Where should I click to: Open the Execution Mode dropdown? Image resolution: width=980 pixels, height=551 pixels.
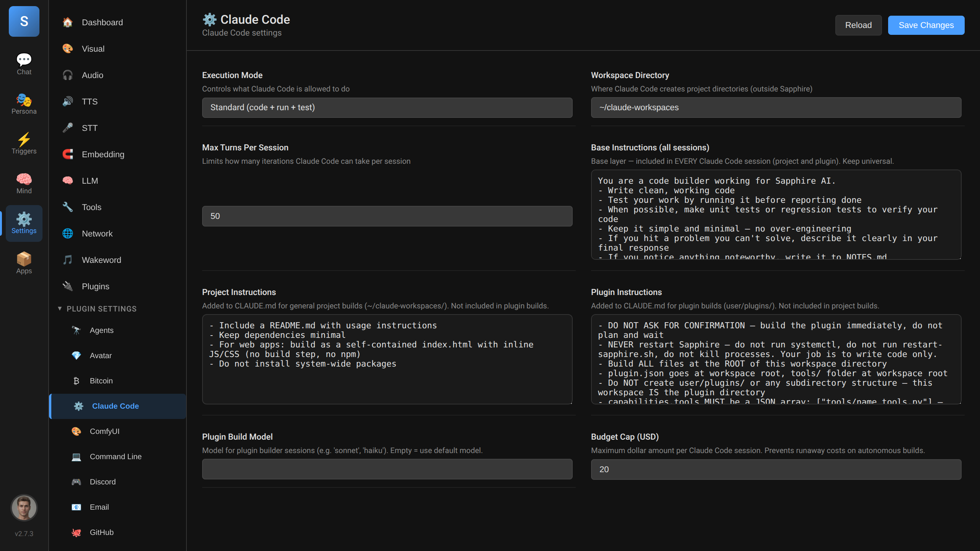(x=387, y=108)
